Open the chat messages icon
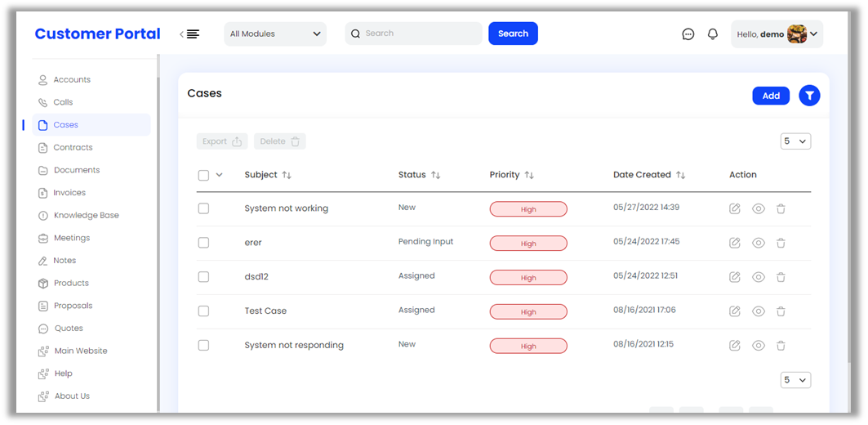 pyautogui.click(x=688, y=34)
